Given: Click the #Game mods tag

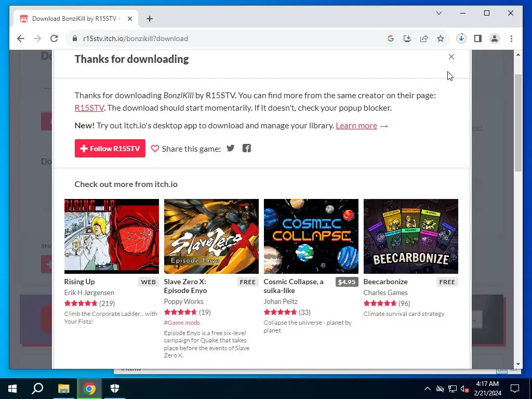Looking at the screenshot, I should coord(182,322).
